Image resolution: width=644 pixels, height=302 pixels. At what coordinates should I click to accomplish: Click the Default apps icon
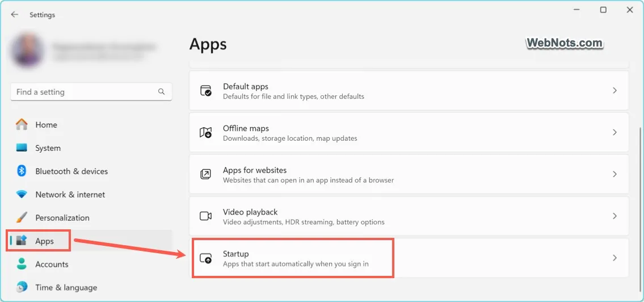pos(205,91)
